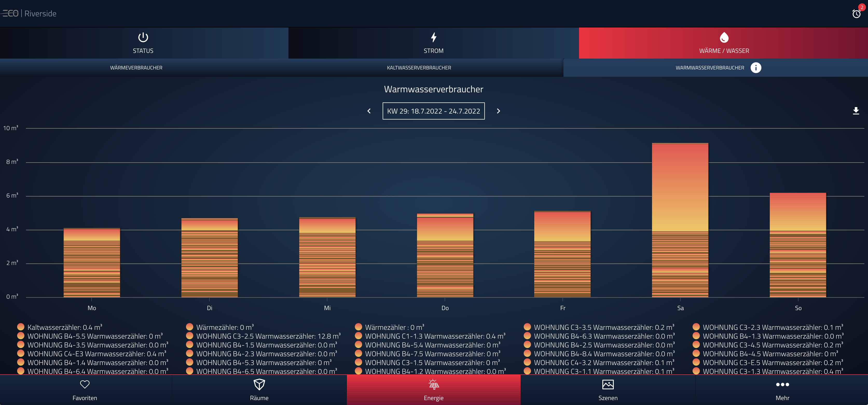868x405 pixels.
Task: Open Mehr in bottom navigation
Action: click(x=782, y=390)
